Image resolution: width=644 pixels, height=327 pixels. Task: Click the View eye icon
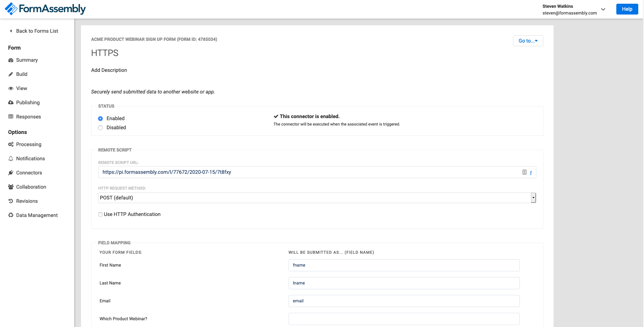[11, 88]
